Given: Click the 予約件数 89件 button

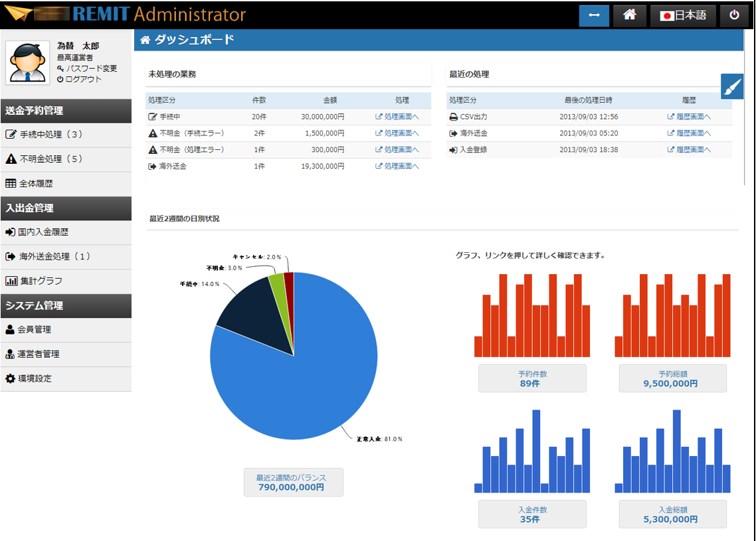Looking at the screenshot, I should point(532,378).
